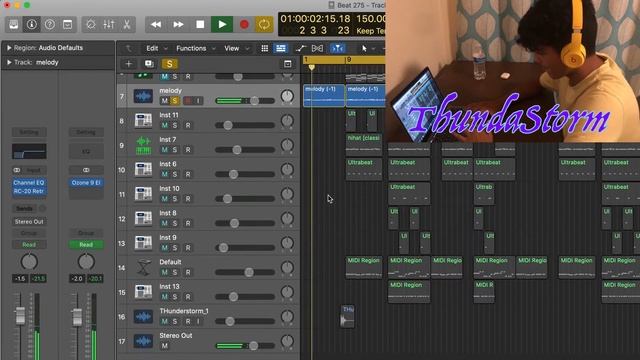The width and height of the screenshot is (640, 360).
Task: Start playback with the green Play button
Action: point(222,25)
